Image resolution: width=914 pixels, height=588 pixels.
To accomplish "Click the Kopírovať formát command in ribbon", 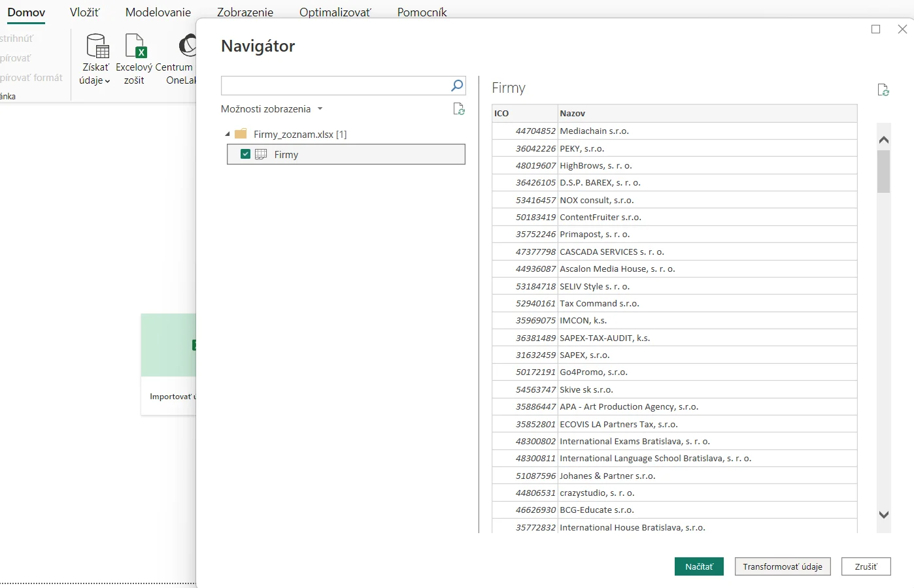I will [31, 78].
